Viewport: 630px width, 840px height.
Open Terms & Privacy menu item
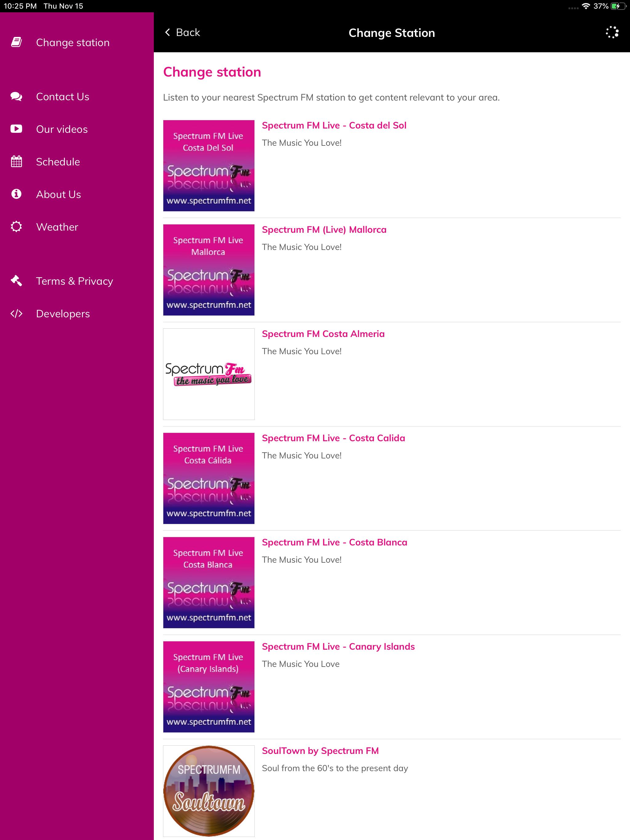(x=77, y=281)
